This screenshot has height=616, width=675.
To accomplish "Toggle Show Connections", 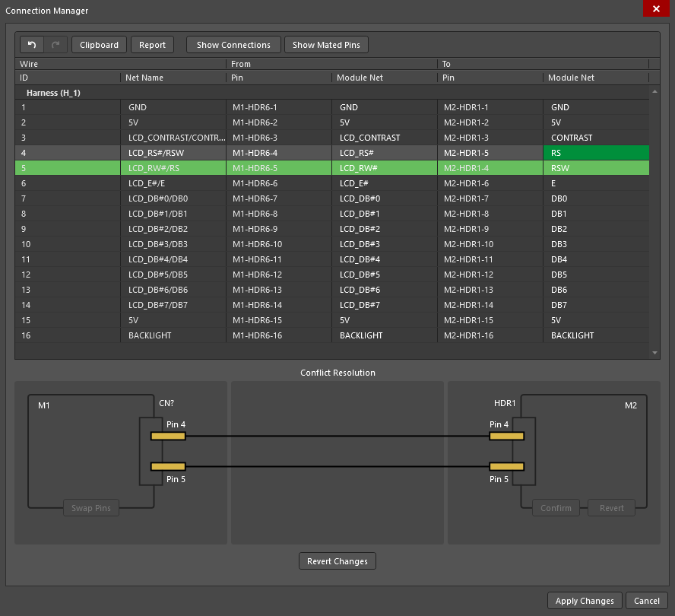I will 233,45.
